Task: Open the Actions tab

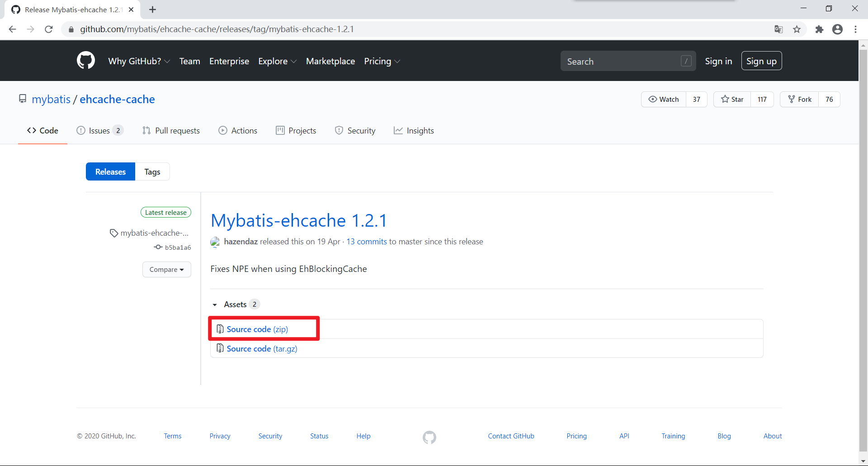Action: click(238, 130)
